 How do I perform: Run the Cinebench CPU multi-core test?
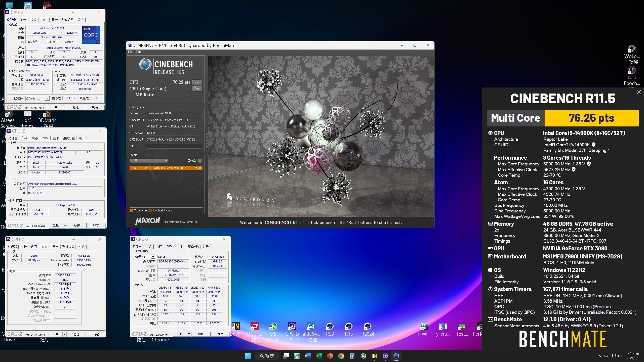coord(197,82)
